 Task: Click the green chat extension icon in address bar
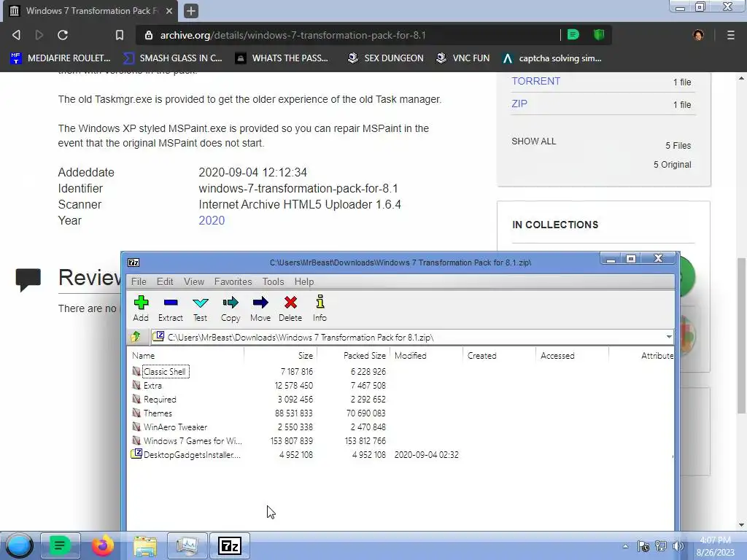pos(573,34)
